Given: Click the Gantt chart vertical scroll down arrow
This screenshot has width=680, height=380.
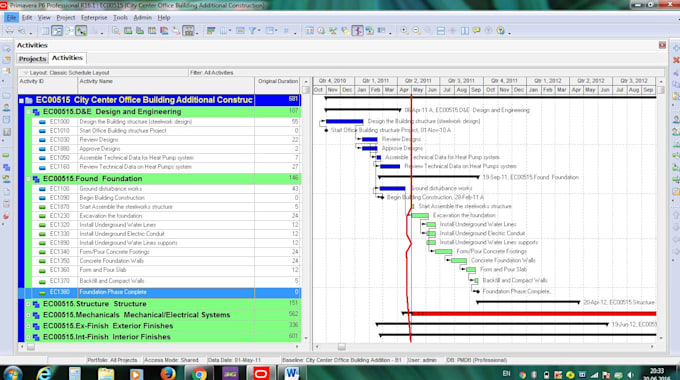Looking at the screenshot, I should pyautogui.click(x=661, y=338).
